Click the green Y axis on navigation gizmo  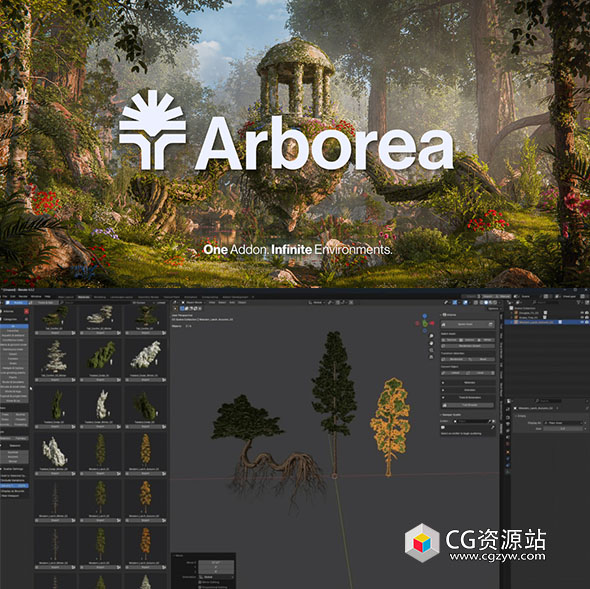(425, 323)
